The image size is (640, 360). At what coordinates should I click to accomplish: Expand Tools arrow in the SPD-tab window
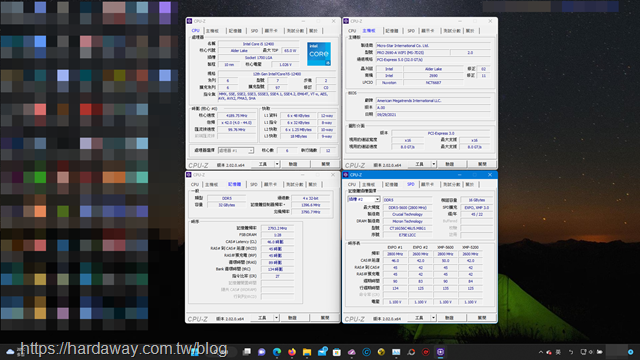click(x=433, y=318)
